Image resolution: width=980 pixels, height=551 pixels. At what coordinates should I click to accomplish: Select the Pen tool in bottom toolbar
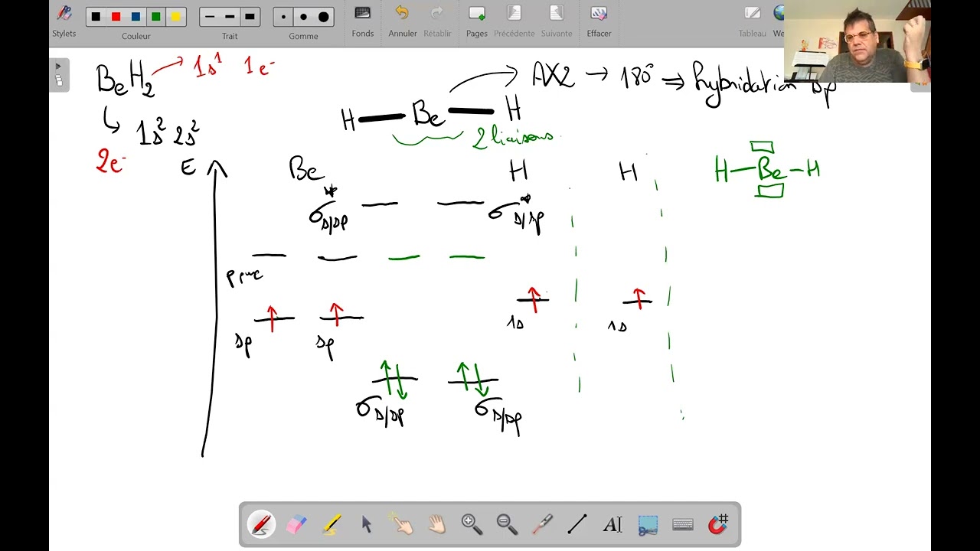point(261,524)
